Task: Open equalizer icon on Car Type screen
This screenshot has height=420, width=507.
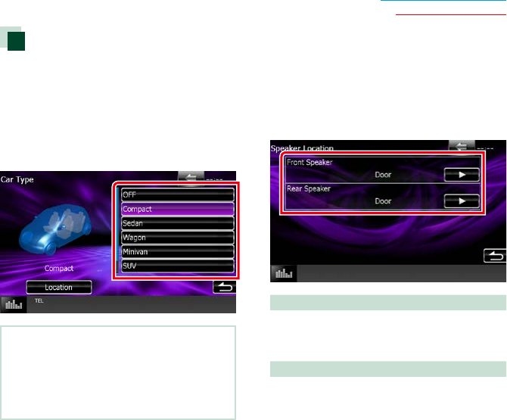Action: pos(14,304)
